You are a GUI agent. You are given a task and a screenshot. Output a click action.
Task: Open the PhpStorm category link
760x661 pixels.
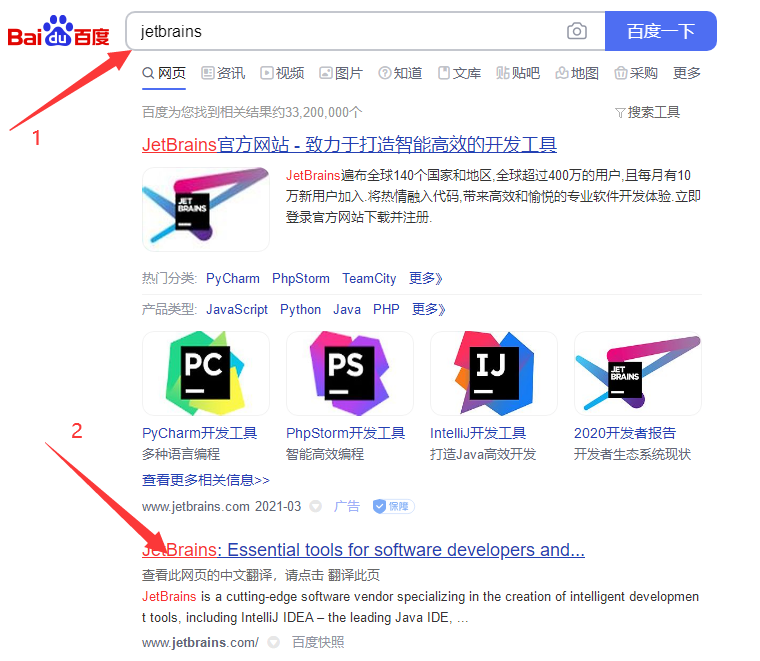(x=301, y=279)
